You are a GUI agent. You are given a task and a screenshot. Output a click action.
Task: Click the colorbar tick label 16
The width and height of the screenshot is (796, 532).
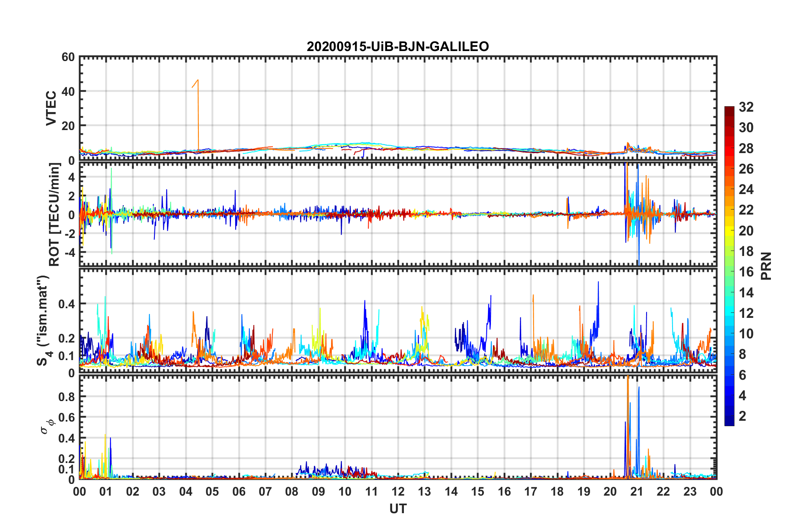coord(746,272)
